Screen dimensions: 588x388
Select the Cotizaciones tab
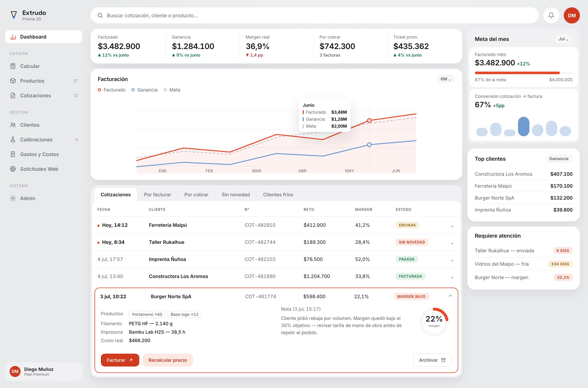click(116, 194)
